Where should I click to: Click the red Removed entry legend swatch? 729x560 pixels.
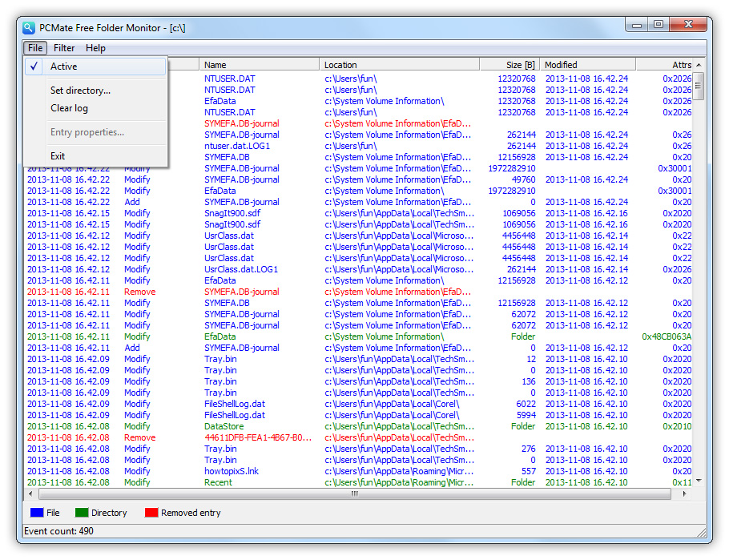[x=151, y=513]
